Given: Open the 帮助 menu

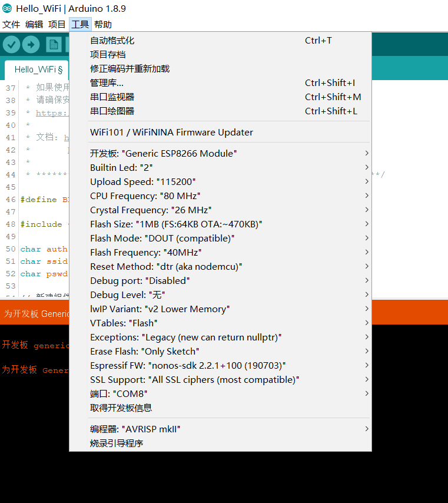Looking at the screenshot, I should (x=103, y=24).
